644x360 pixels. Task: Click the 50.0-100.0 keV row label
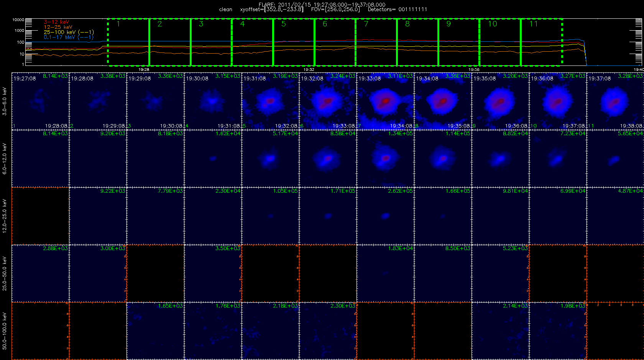click(5, 331)
